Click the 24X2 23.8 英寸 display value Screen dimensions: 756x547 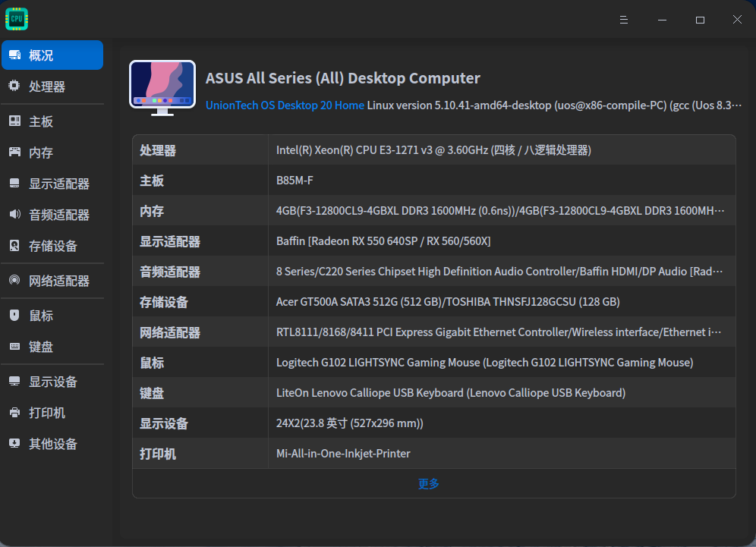coord(350,423)
